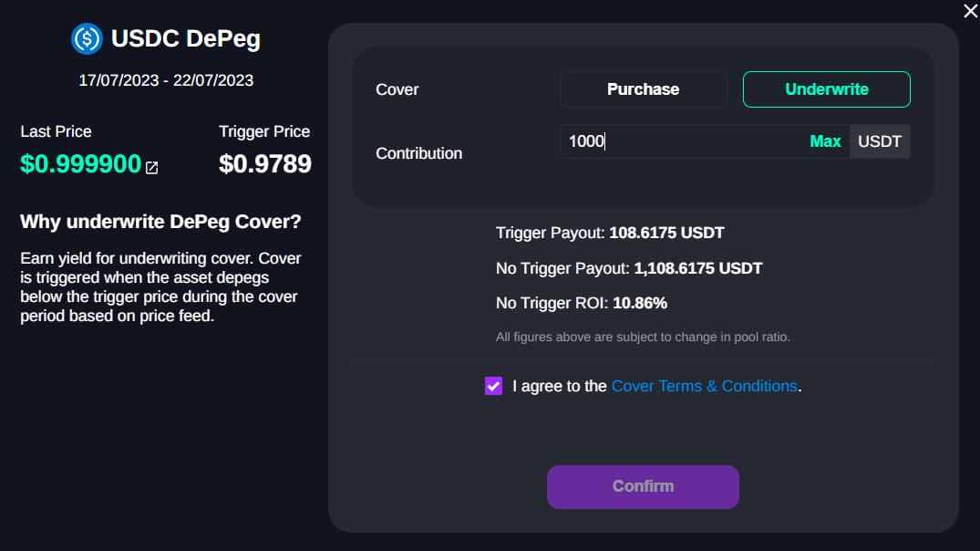This screenshot has height=551, width=980.
Task: Select the No Trigger Payout amount line
Action: pos(629,268)
